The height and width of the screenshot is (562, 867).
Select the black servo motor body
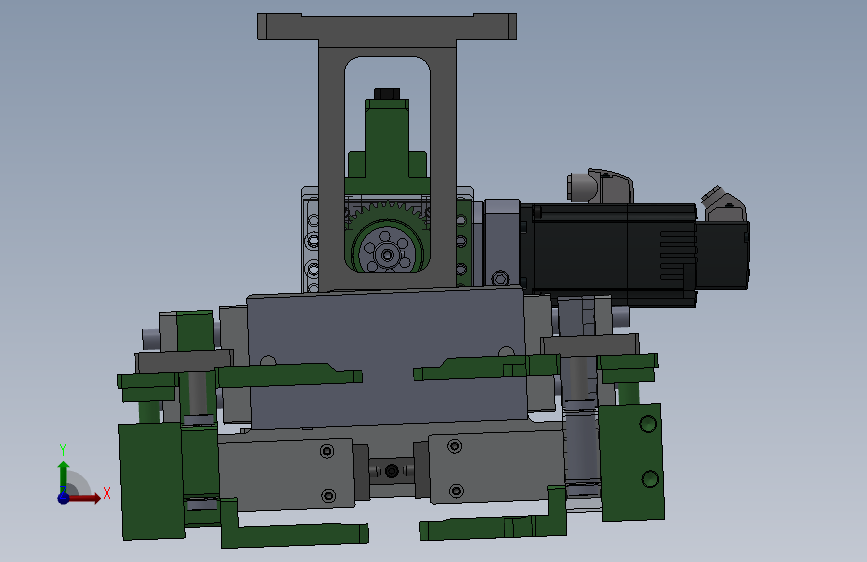pyautogui.click(x=608, y=254)
